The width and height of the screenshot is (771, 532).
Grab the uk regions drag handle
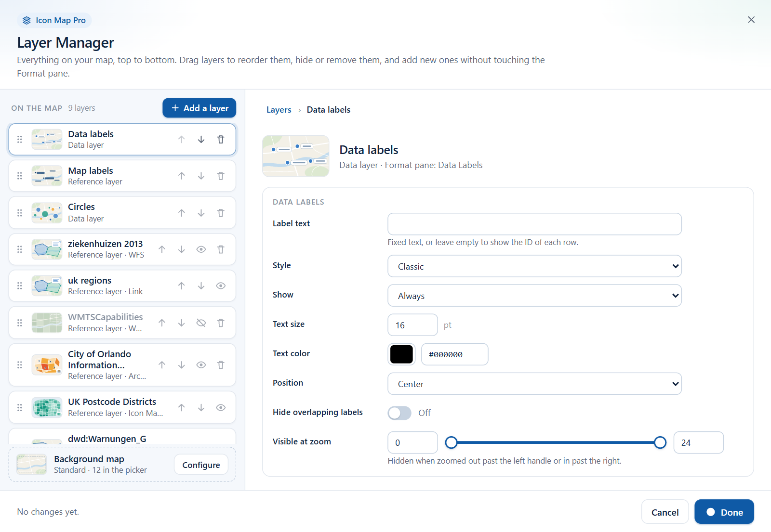click(20, 286)
